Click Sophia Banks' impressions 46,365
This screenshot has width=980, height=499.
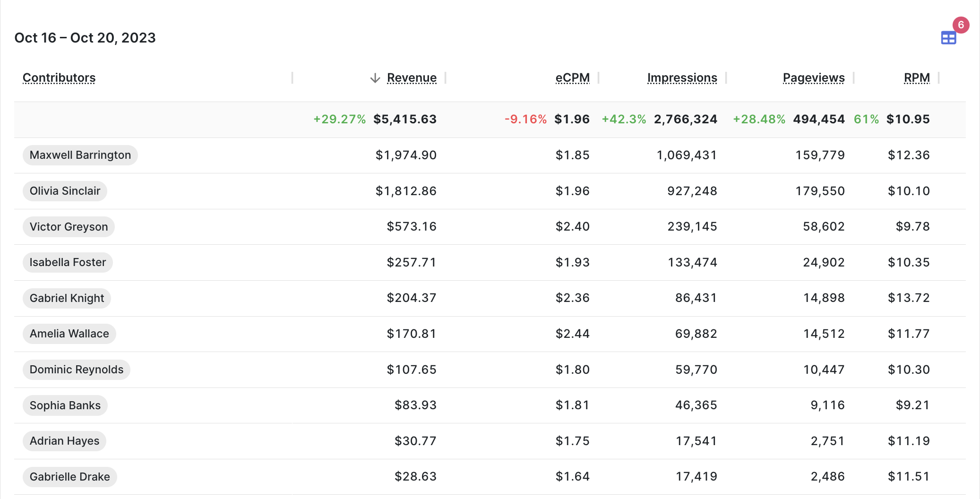696,405
